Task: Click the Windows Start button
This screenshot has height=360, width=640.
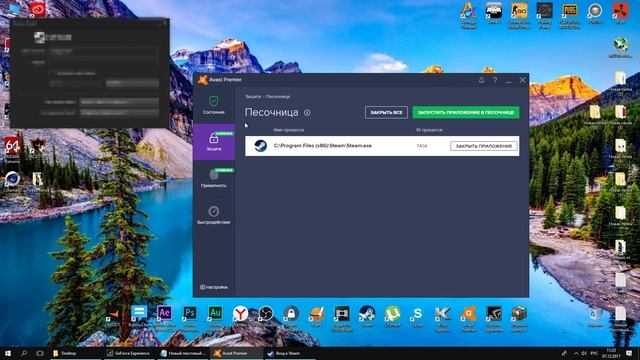Action: click(x=8, y=353)
